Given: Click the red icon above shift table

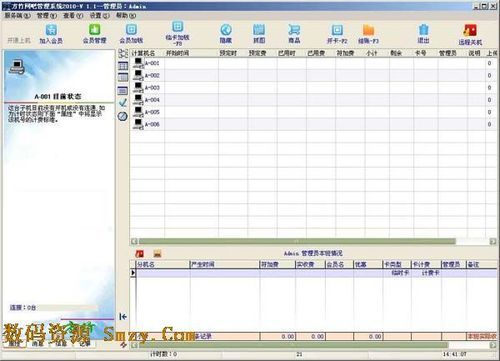Looking at the screenshot, I should (x=140, y=254).
